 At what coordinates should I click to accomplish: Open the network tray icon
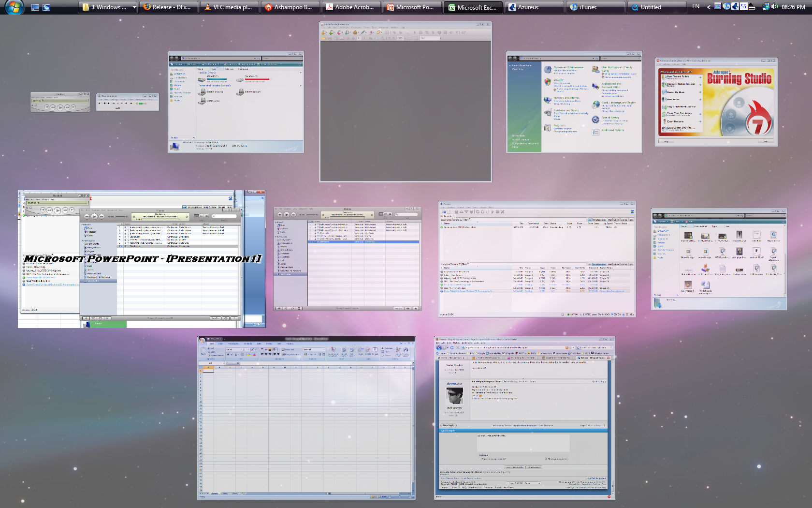tap(766, 7)
